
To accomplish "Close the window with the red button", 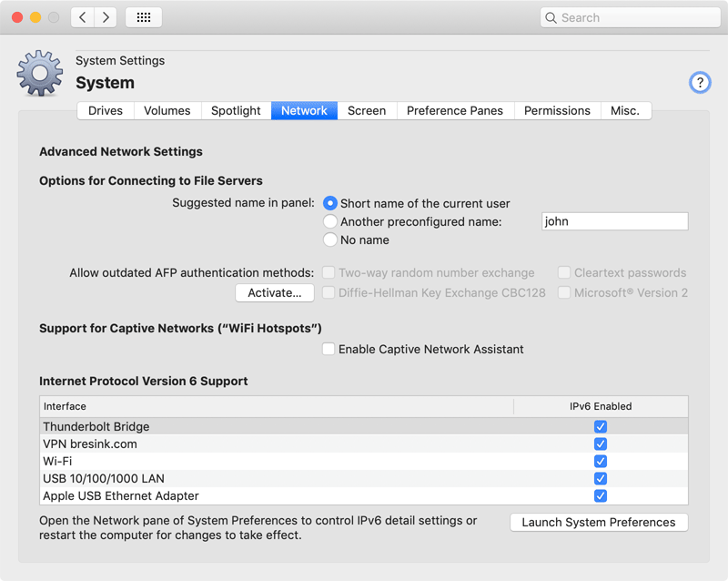I will click(x=17, y=17).
